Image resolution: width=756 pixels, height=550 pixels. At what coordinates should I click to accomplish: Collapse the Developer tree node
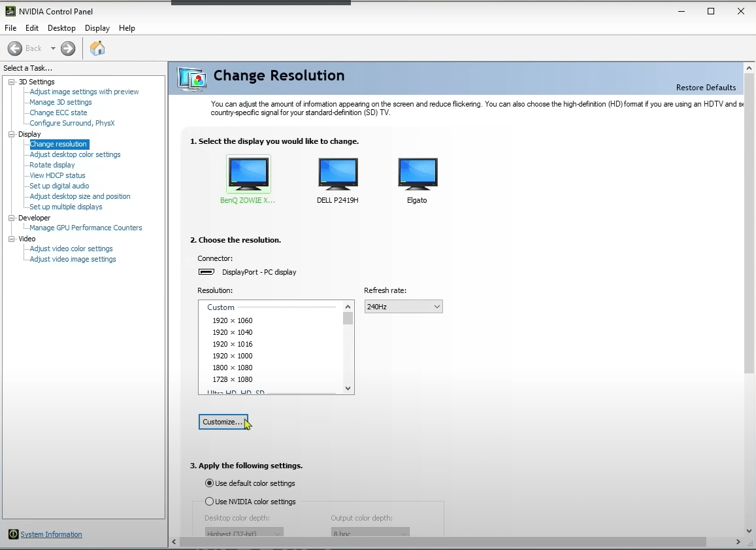(x=12, y=218)
